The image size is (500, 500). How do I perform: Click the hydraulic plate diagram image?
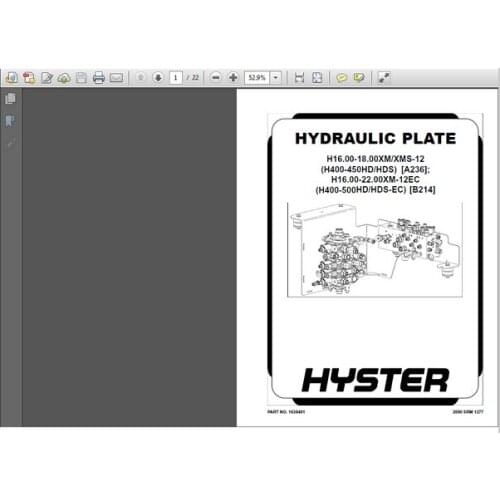375,249
